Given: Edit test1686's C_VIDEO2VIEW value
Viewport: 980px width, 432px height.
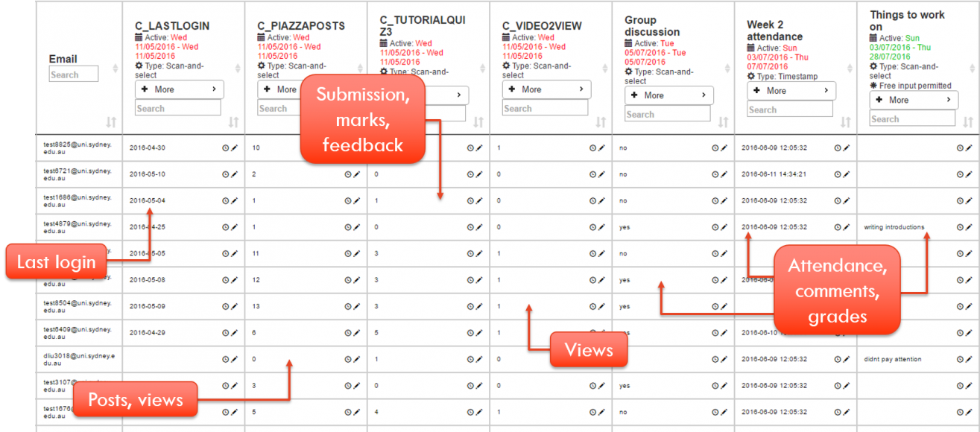Looking at the screenshot, I should (x=601, y=200).
